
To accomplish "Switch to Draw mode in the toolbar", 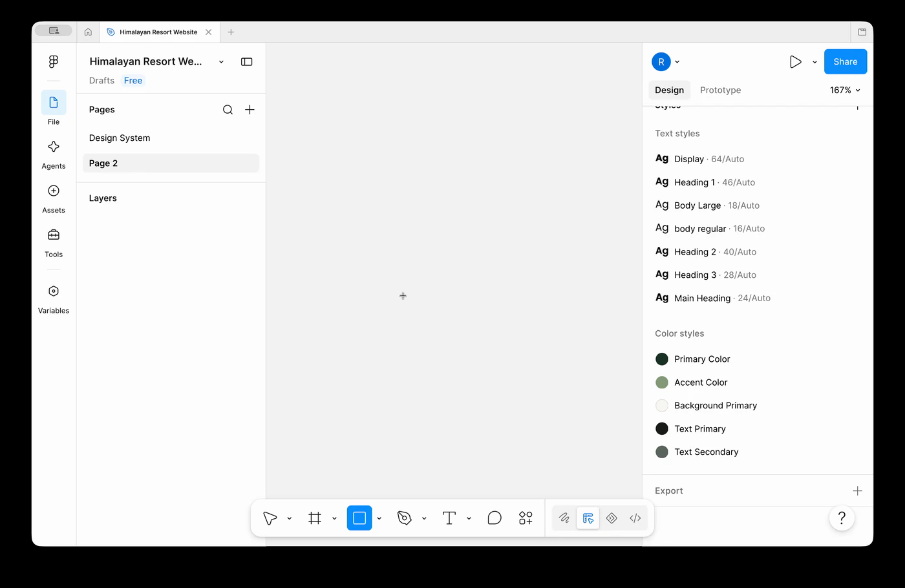I will coord(564,518).
